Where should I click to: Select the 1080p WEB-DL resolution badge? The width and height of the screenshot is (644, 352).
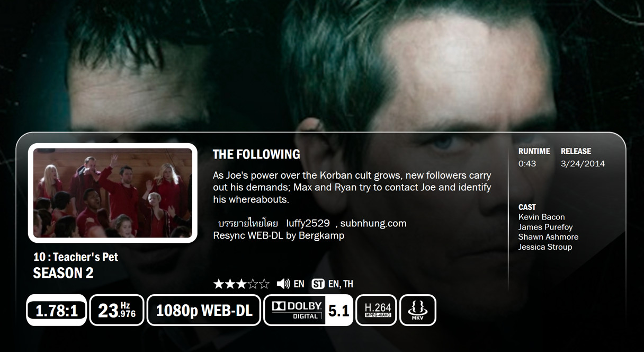click(x=204, y=310)
